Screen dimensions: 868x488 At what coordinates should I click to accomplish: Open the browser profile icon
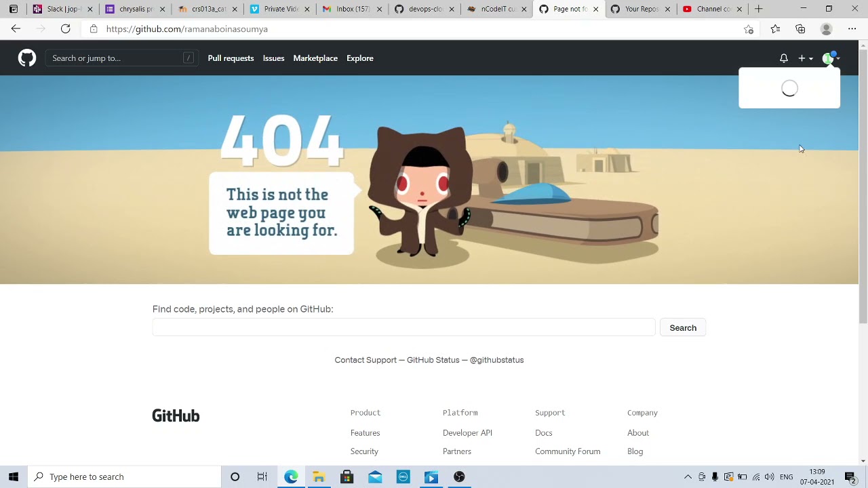(826, 29)
